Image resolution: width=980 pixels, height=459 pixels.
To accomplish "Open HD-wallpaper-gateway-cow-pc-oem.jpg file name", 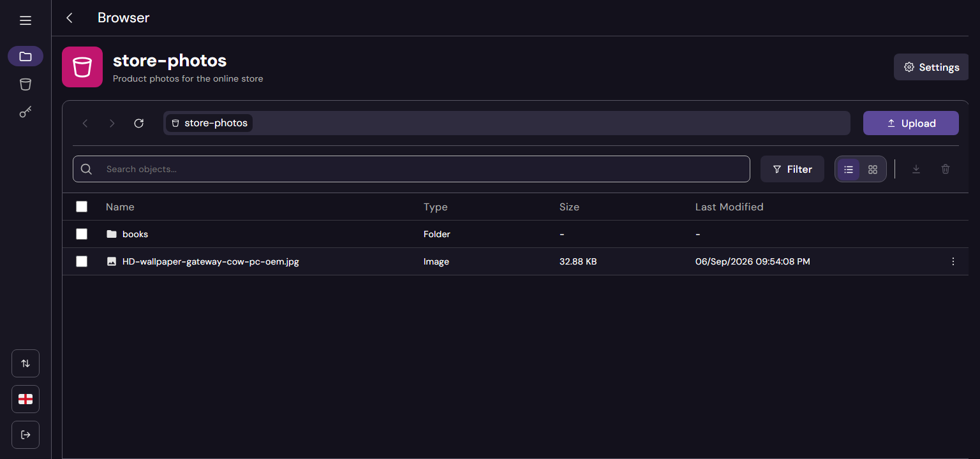I will (x=211, y=261).
